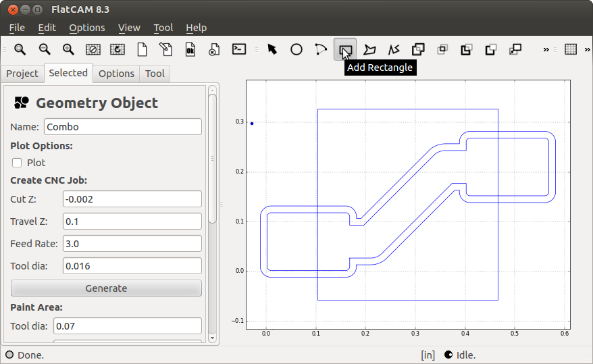Select the Add Arc tool
Viewport: 593px width, 364px height.
click(x=321, y=49)
